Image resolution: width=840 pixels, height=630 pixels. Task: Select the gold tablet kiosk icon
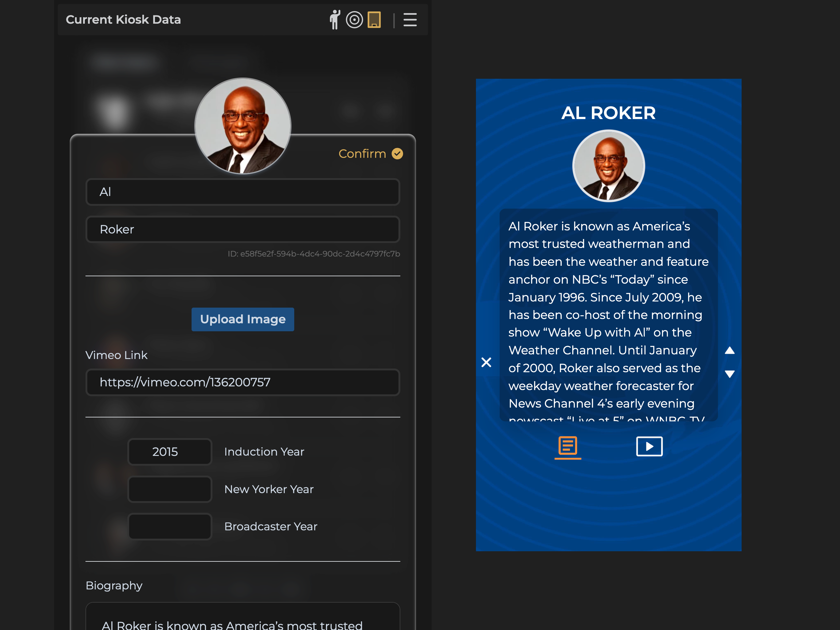click(374, 20)
